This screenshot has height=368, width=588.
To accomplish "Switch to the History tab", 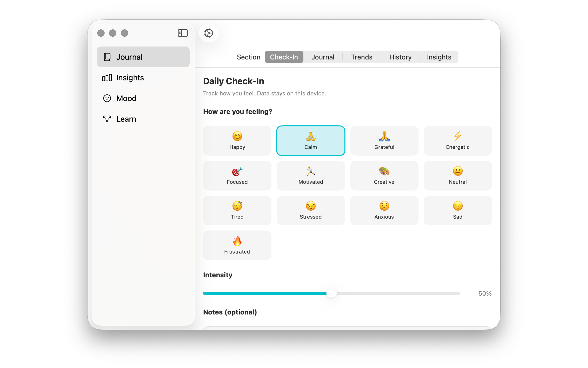I will click(x=400, y=57).
